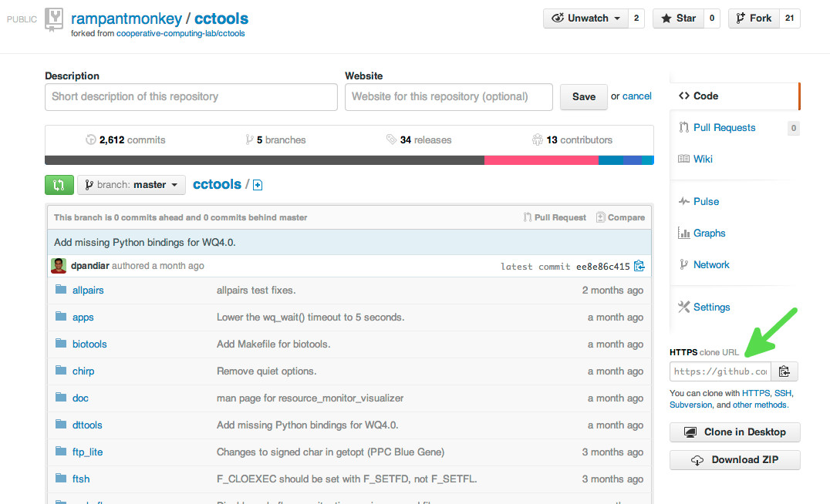Viewport: 830px width, 504px height.
Task: Click the Code brackets icon
Action: point(684,96)
